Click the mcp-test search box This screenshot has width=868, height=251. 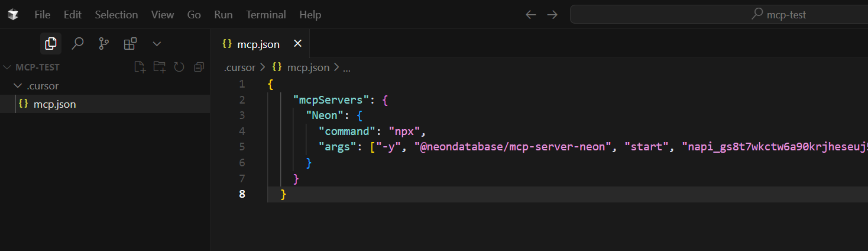(x=719, y=15)
